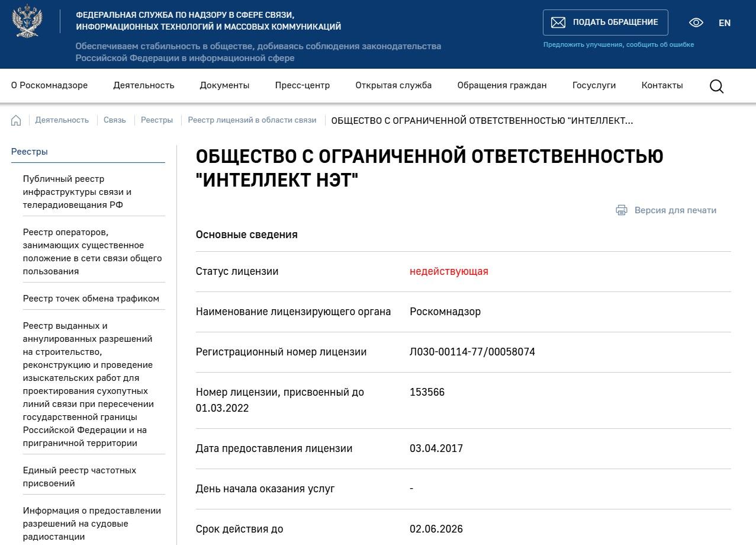Open site search with magnifier icon

[x=716, y=86]
